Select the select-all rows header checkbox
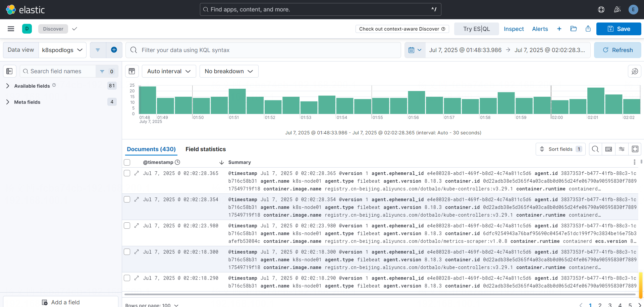This screenshot has width=644, height=307. (127, 163)
